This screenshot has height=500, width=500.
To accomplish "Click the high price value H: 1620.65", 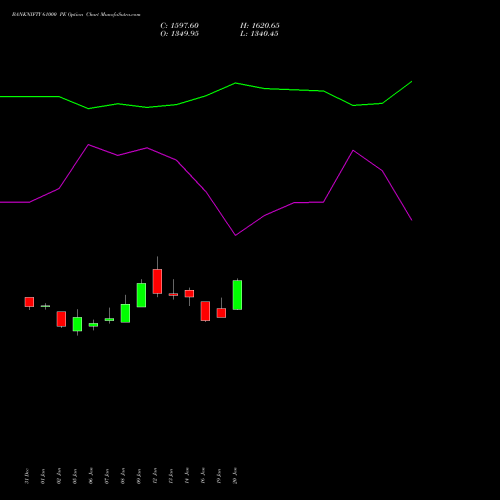I will (x=260, y=26).
